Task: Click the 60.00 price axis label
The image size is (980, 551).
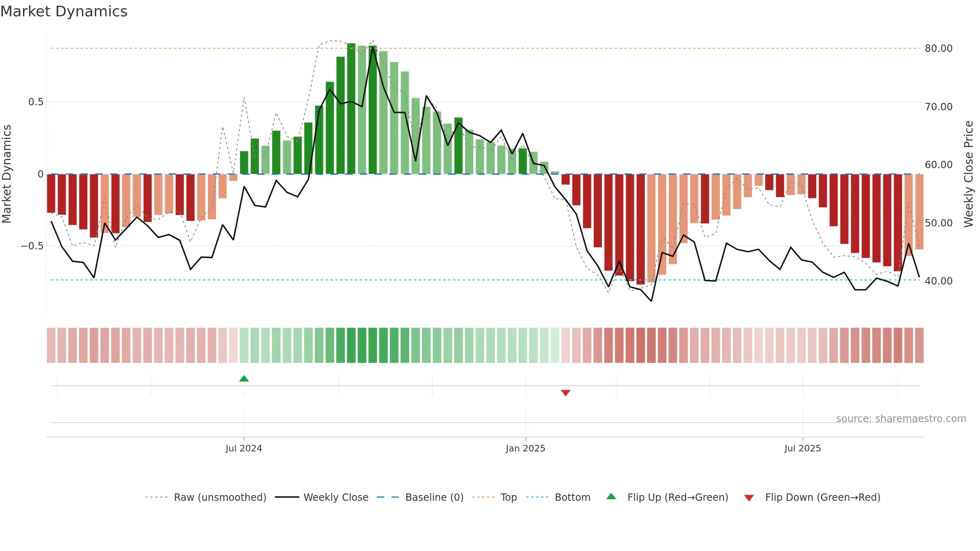Action: pyautogui.click(x=939, y=164)
